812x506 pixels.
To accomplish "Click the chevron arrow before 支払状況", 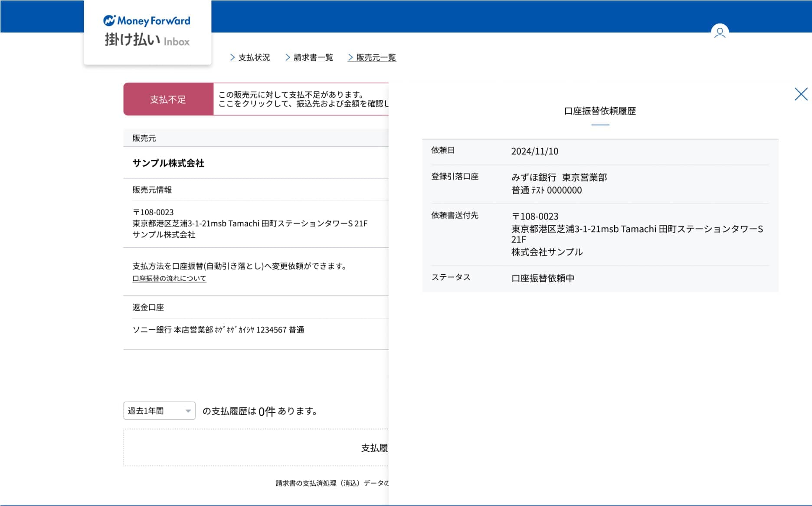I will pos(232,57).
